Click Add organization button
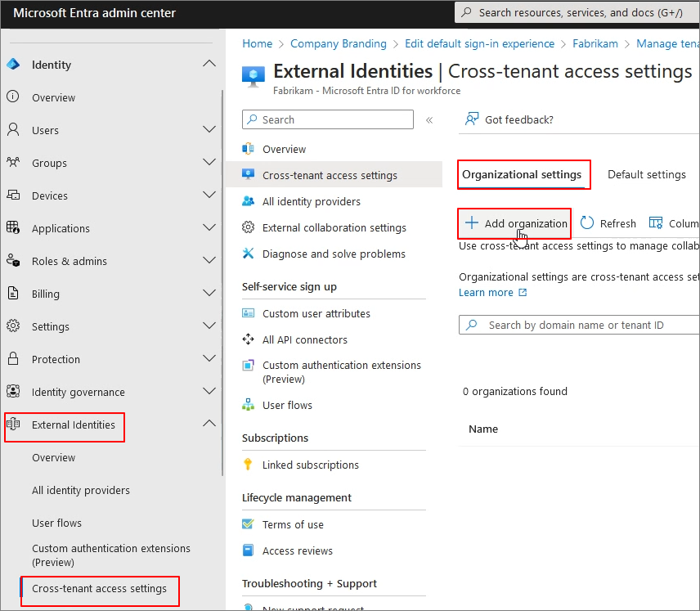Screen dimensions: 700x611 516,222
